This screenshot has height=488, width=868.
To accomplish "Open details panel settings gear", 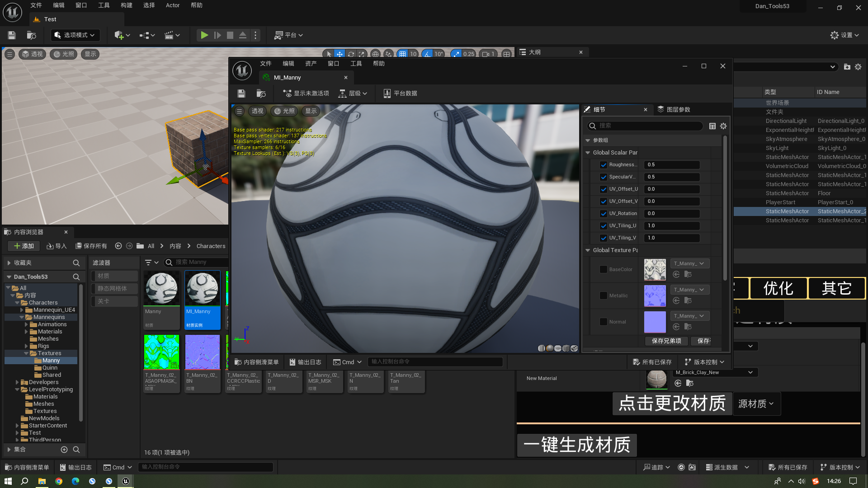I will point(723,126).
